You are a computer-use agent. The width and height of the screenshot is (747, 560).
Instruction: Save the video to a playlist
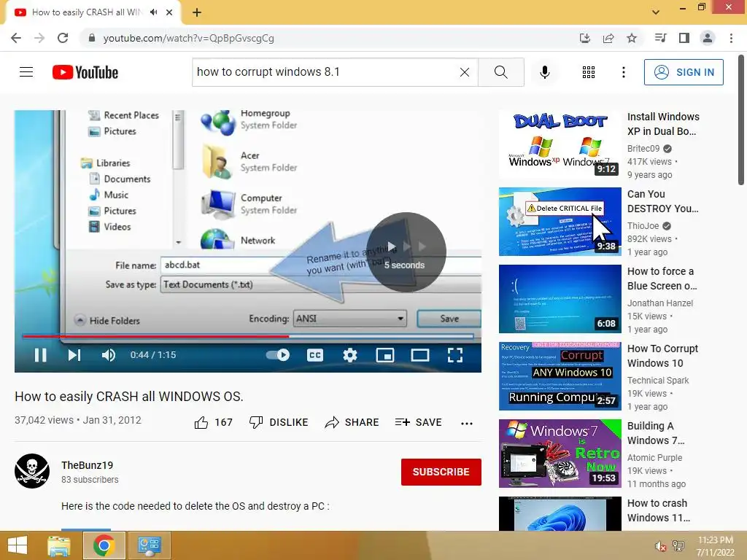click(x=418, y=422)
